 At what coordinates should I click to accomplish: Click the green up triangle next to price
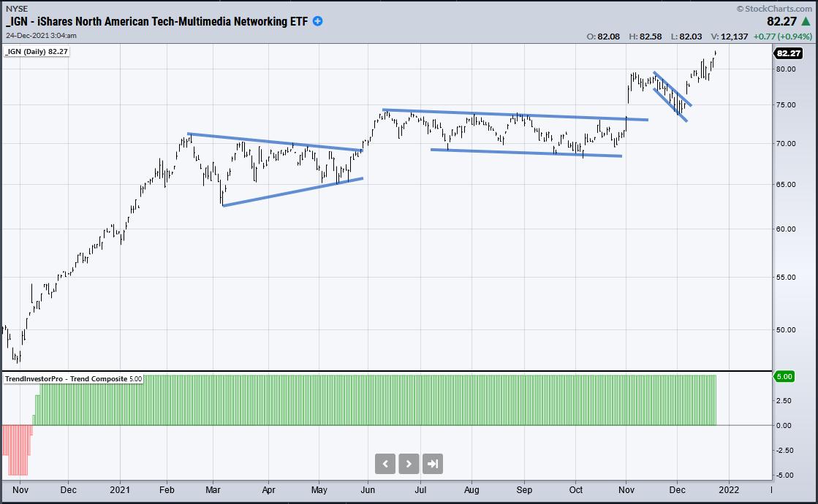pyautogui.click(x=806, y=22)
